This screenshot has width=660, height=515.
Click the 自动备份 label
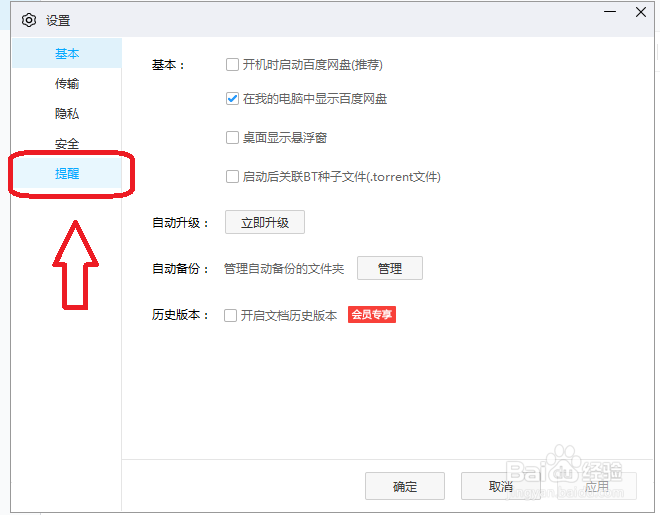pos(180,268)
